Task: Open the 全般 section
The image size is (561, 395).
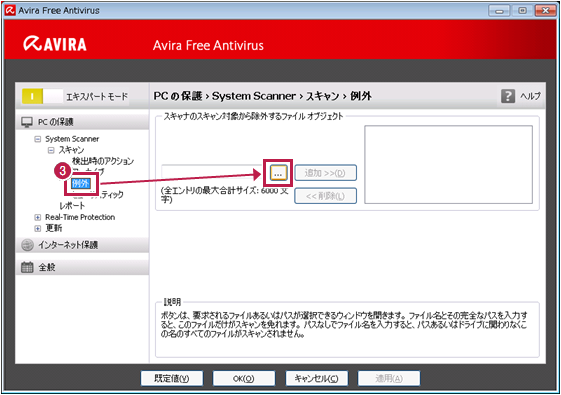Action: click(x=82, y=267)
